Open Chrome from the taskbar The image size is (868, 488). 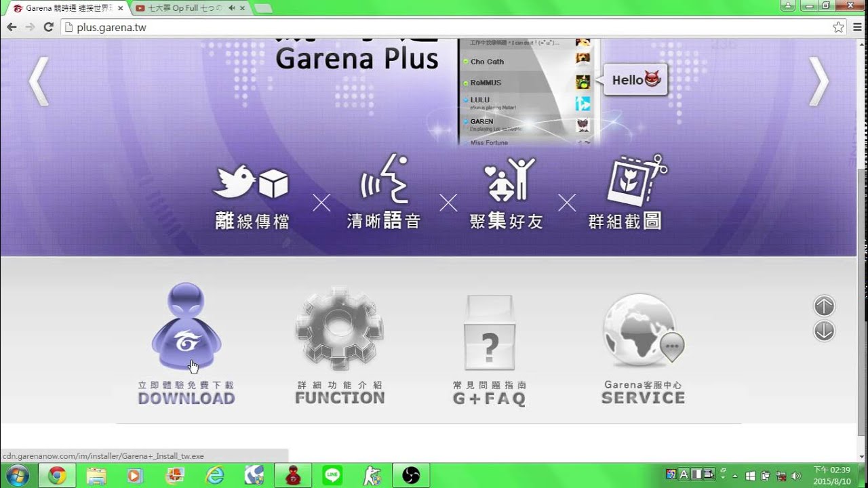point(57,476)
